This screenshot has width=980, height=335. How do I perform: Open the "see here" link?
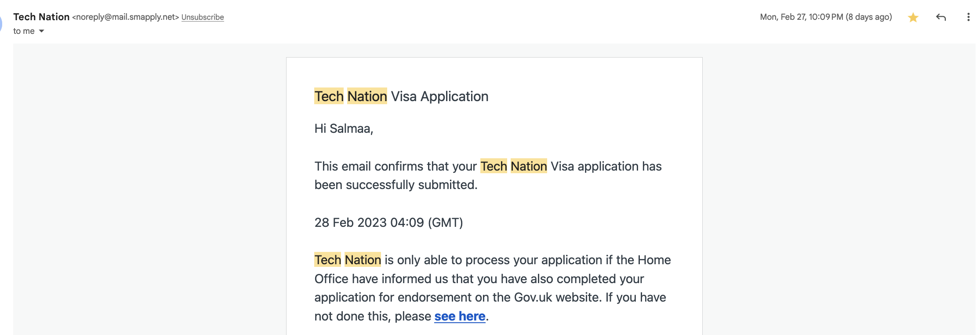tap(460, 317)
